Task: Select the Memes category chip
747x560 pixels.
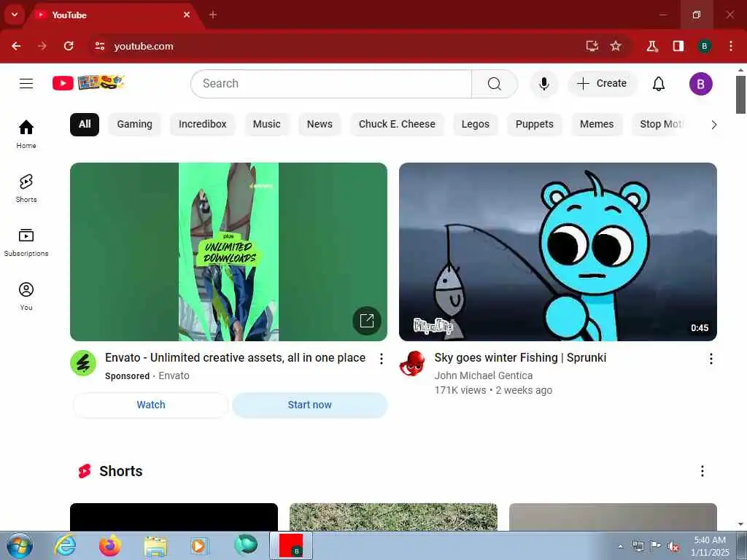Action: (597, 124)
